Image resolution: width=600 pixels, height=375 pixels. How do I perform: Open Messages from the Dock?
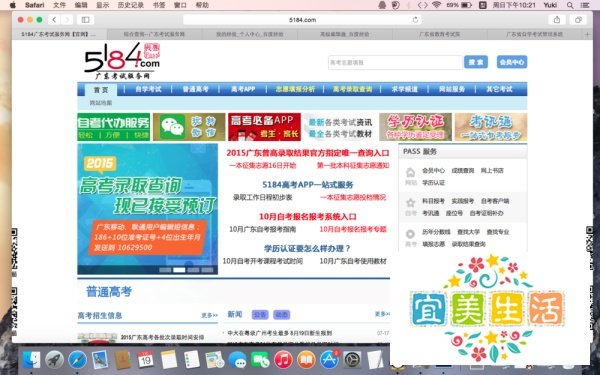click(237, 360)
